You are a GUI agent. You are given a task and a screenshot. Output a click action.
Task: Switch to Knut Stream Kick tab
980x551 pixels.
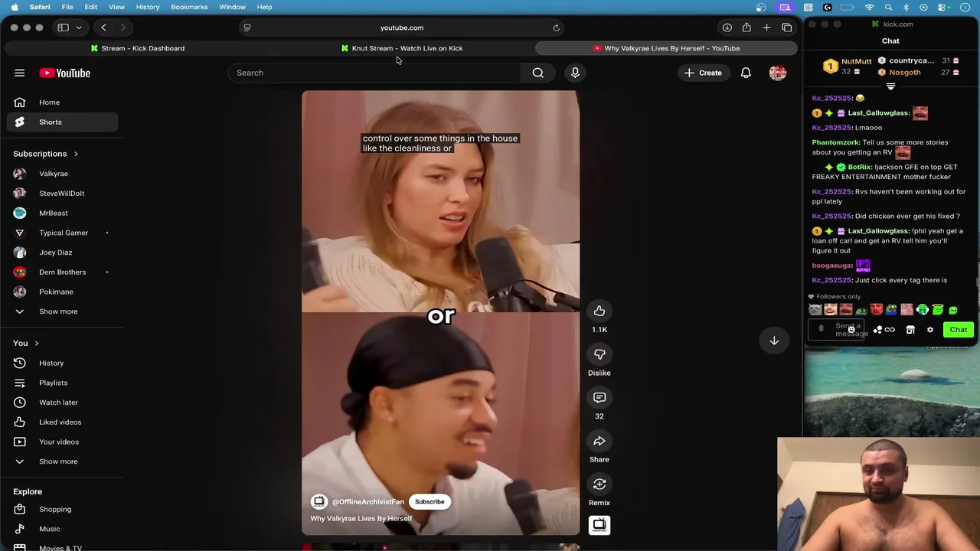pyautogui.click(x=402, y=48)
